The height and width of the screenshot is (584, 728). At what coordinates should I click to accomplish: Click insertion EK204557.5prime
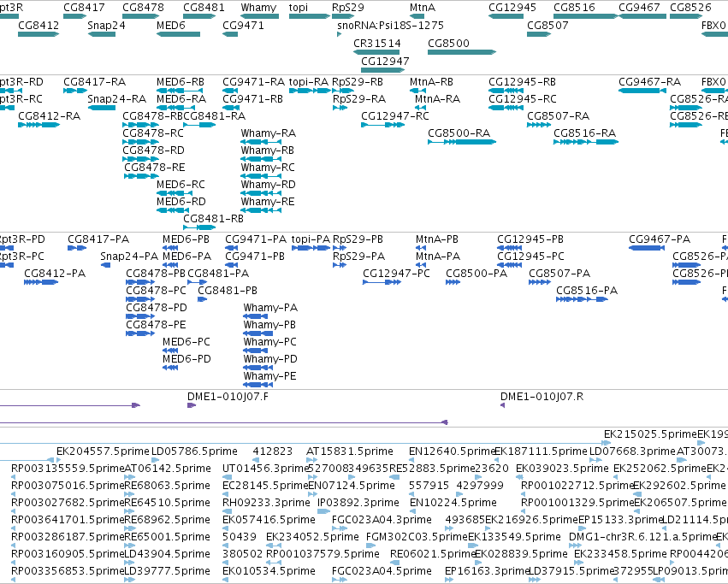coord(103,451)
